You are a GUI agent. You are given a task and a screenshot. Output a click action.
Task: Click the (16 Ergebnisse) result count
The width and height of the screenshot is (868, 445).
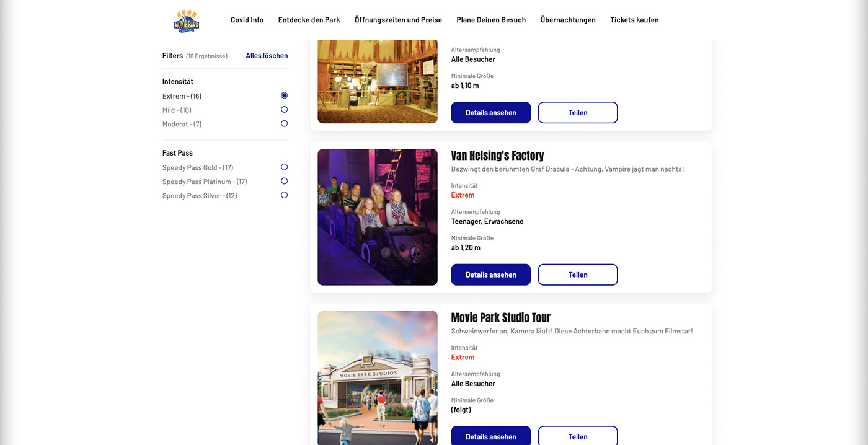tap(206, 56)
